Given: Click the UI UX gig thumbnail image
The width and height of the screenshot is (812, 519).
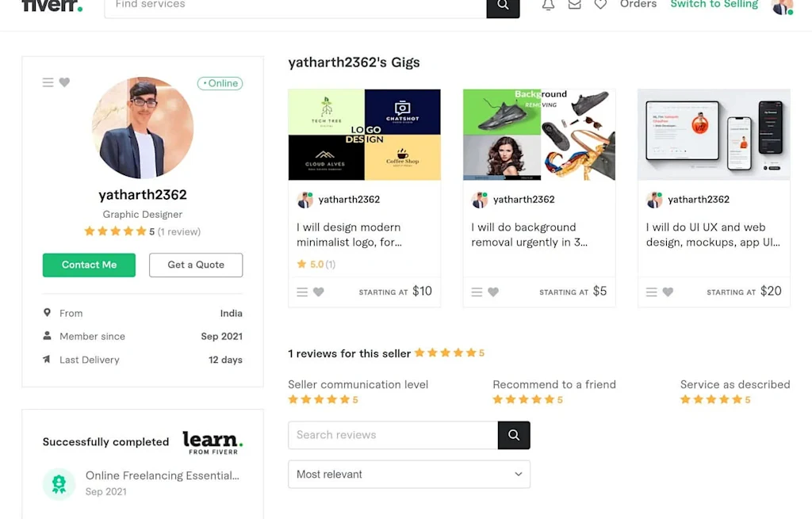Looking at the screenshot, I should click(713, 134).
